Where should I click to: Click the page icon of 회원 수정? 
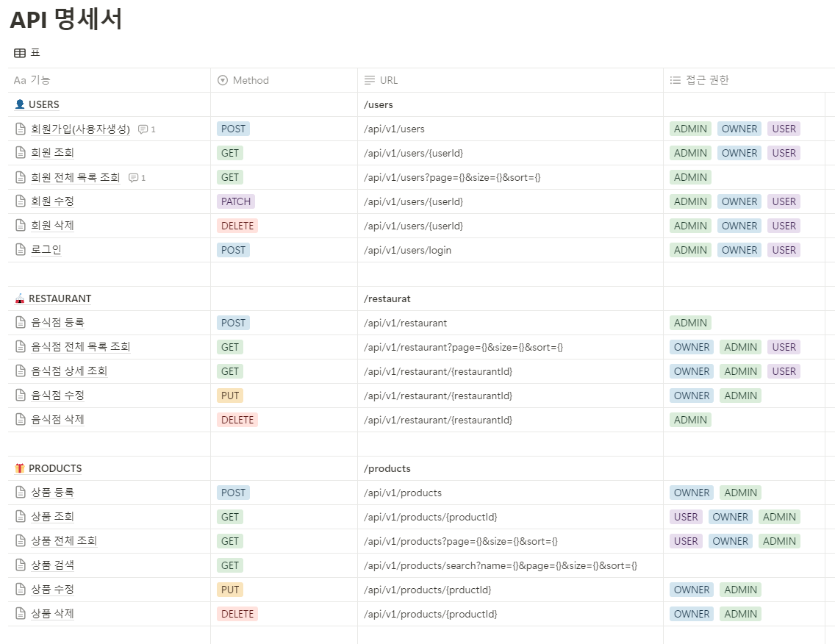(21, 201)
